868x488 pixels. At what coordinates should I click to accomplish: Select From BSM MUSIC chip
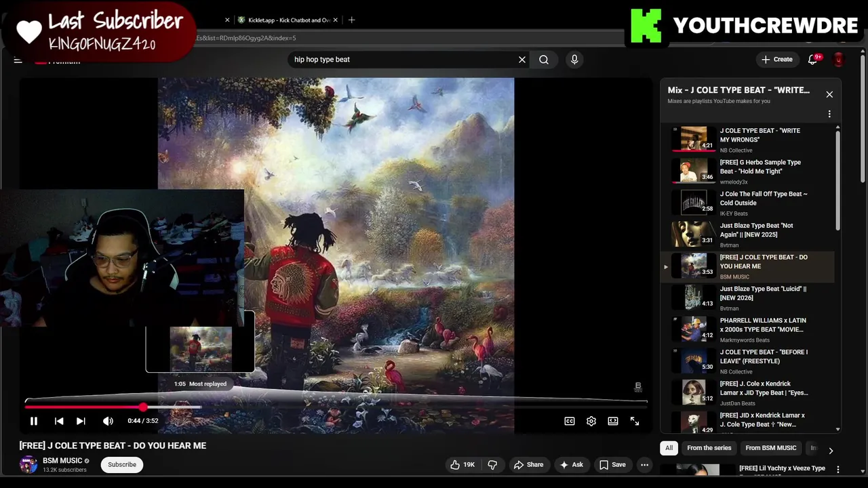click(x=771, y=448)
